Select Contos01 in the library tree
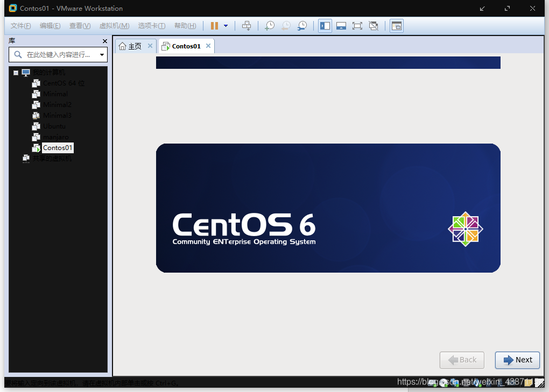Screen dimensions: 549x392 click(58, 148)
